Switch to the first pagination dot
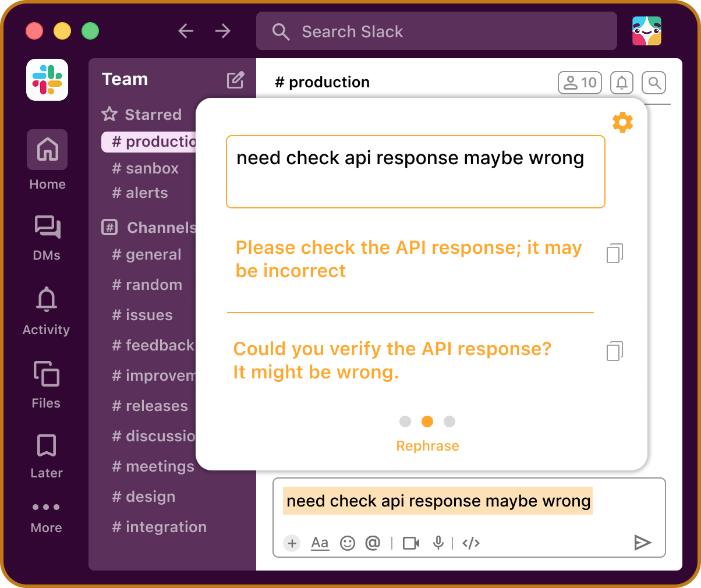Viewport: 701px width, 588px height. pos(405,421)
